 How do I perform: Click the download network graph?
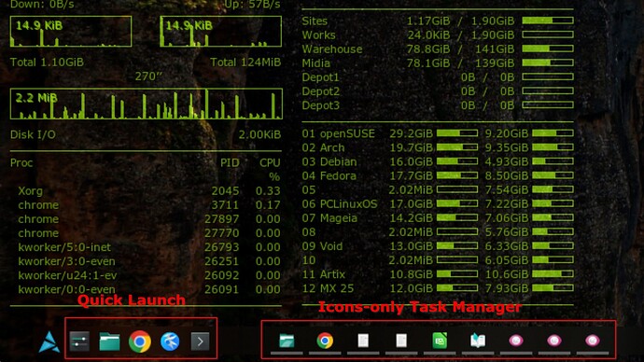click(x=71, y=31)
